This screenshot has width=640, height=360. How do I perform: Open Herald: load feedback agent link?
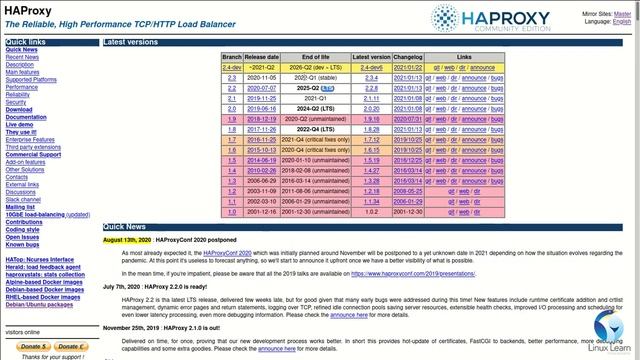point(43,267)
